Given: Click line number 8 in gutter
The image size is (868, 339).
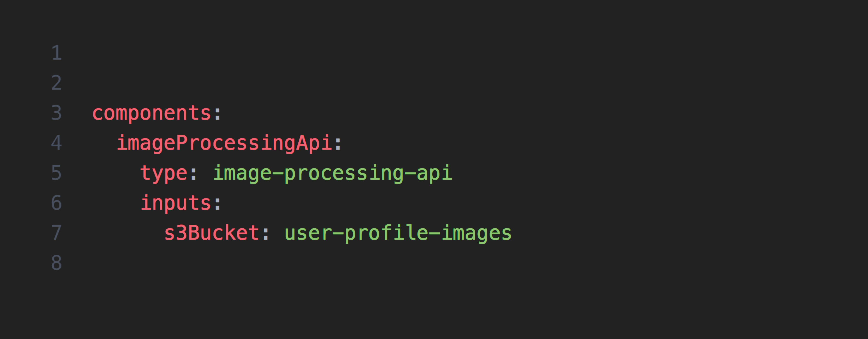Looking at the screenshot, I should [57, 263].
